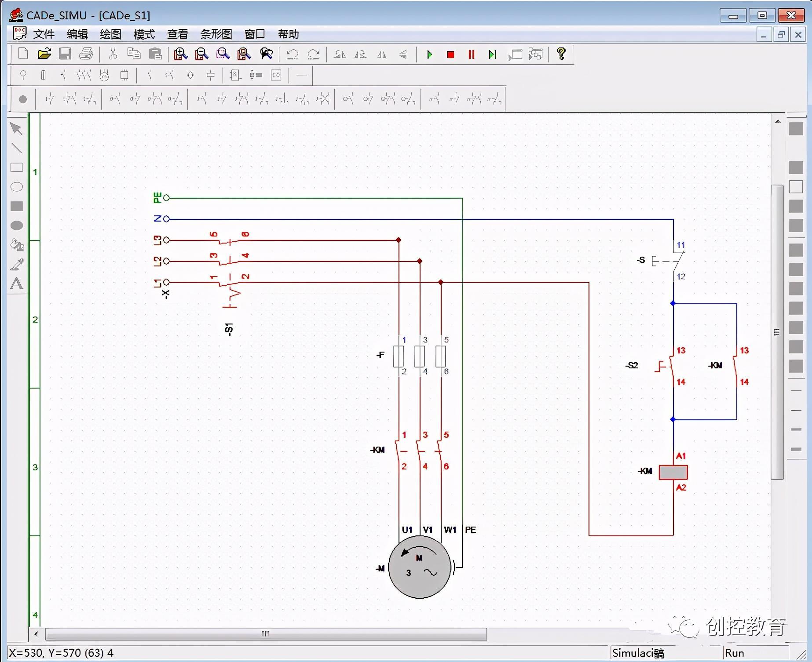
Task: Click the first gray color swatch on right
Action: tap(796, 129)
